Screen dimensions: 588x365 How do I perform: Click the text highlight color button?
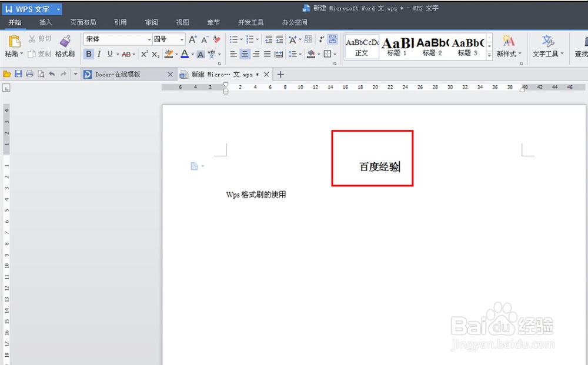click(169, 54)
